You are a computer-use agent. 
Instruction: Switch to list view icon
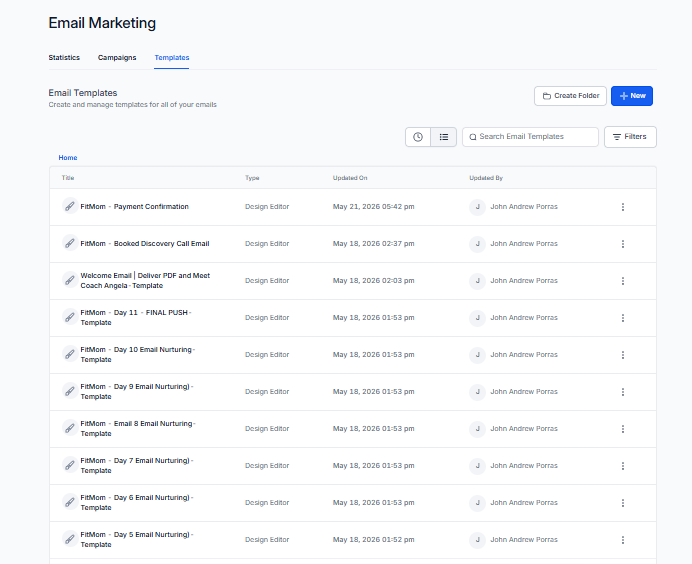444,137
